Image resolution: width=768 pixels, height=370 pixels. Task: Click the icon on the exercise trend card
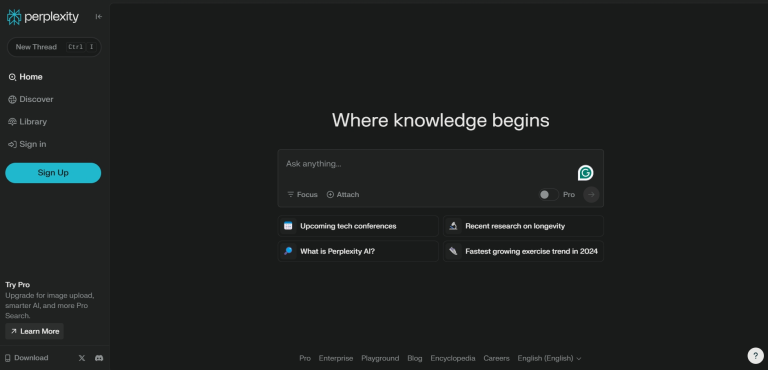pyautogui.click(x=453, y=251)
